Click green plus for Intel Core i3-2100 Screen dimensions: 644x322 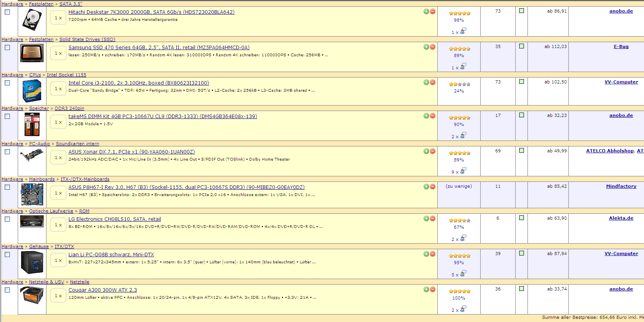[426, 82]
